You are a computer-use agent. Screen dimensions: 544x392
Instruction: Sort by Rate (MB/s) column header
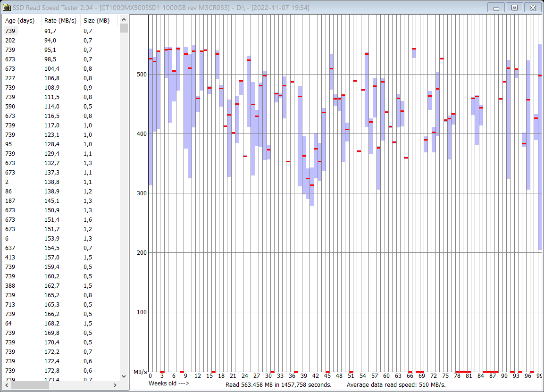[x=61, y=20]
